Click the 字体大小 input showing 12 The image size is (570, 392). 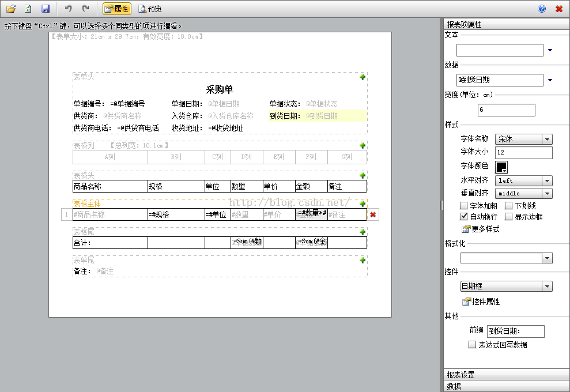[524, 152]
